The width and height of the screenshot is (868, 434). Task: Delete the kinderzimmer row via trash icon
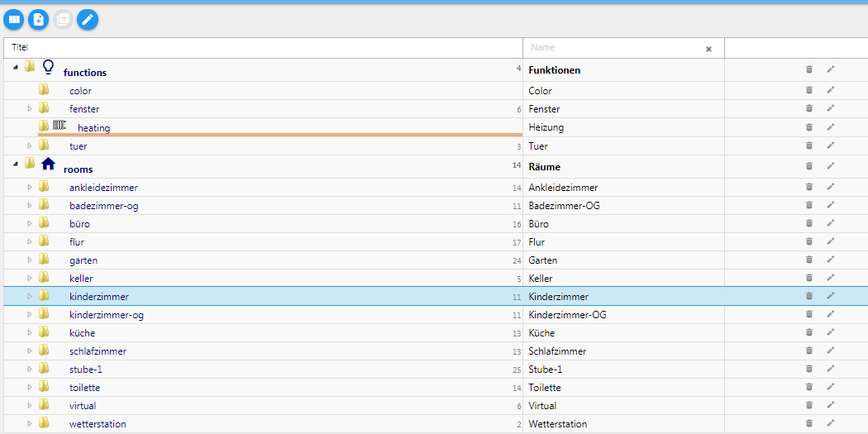(x=809, y=296)
